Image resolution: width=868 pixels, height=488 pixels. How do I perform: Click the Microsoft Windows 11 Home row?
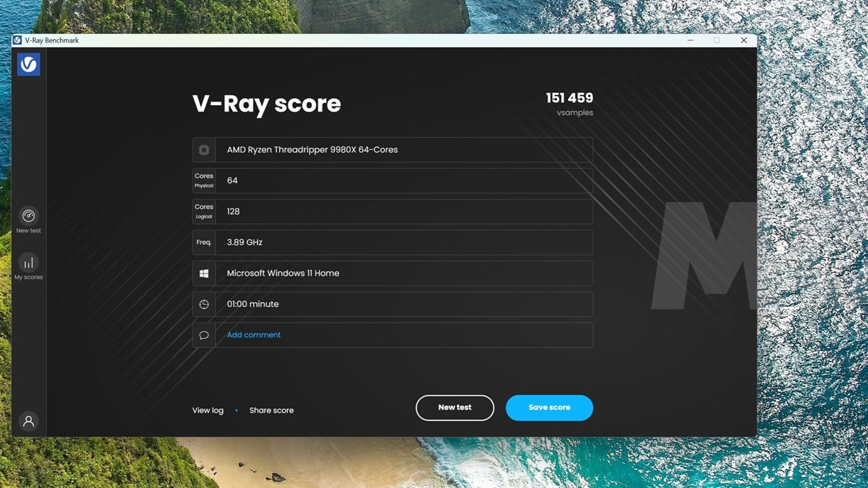tap(403, 273)
